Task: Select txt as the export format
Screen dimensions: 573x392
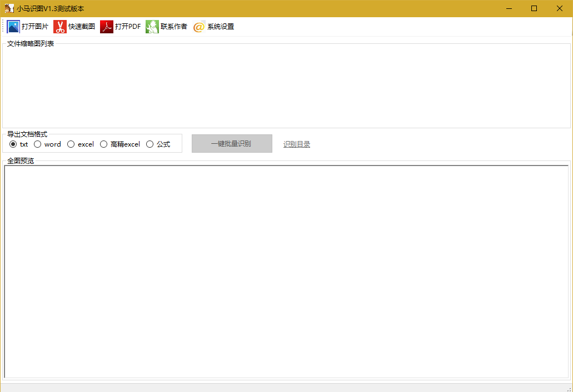Action: [x=13, y=144]
